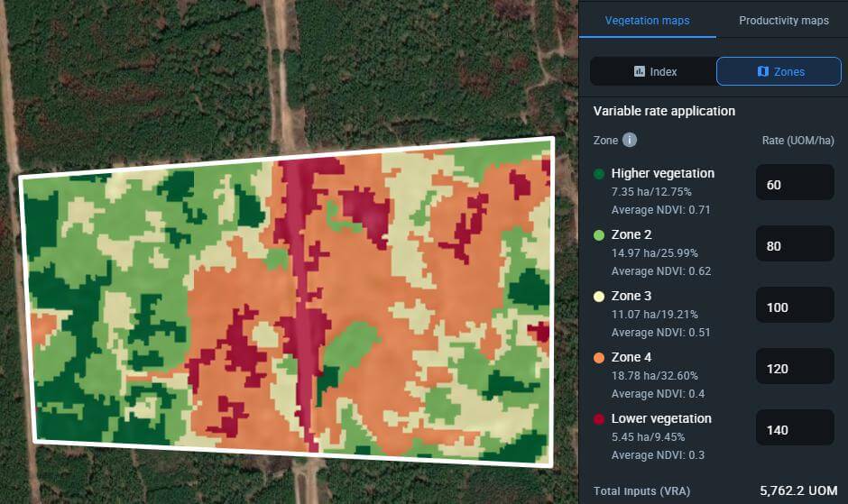The height and width of the screenshot is (504, 848).
Task: Click the Average NDVI: 0.62 value
Action: click(661, 270)
